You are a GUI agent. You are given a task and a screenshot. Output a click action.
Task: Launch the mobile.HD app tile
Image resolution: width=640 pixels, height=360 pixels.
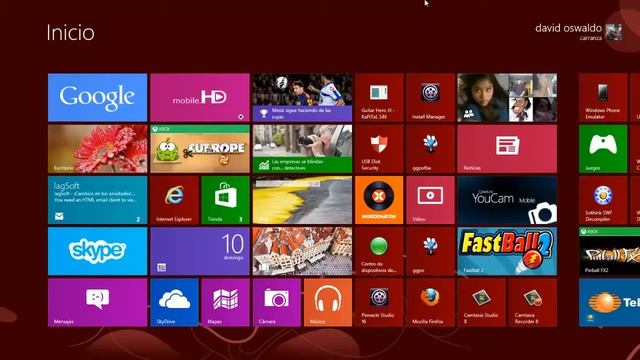(200, 98)
